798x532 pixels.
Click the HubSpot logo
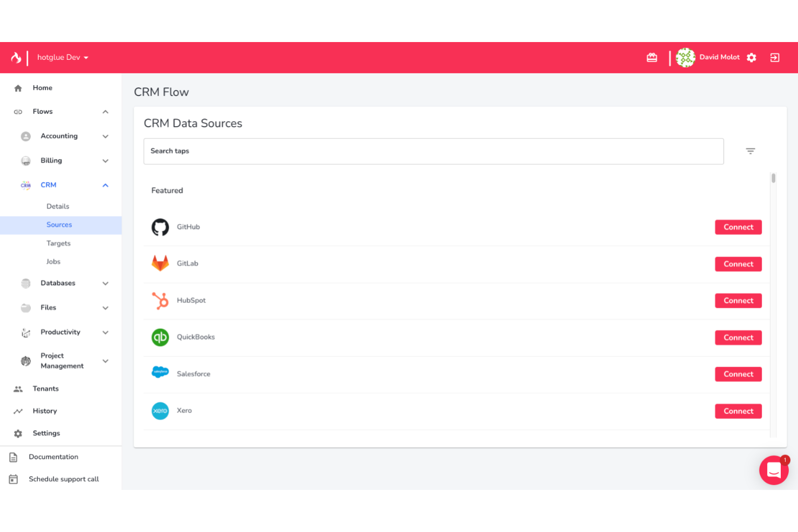coord(160,300)
